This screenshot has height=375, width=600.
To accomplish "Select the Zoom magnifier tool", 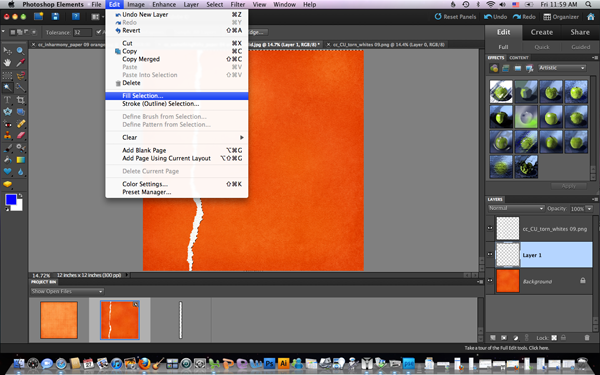I will pyautogui.click(x=21, y=51).
